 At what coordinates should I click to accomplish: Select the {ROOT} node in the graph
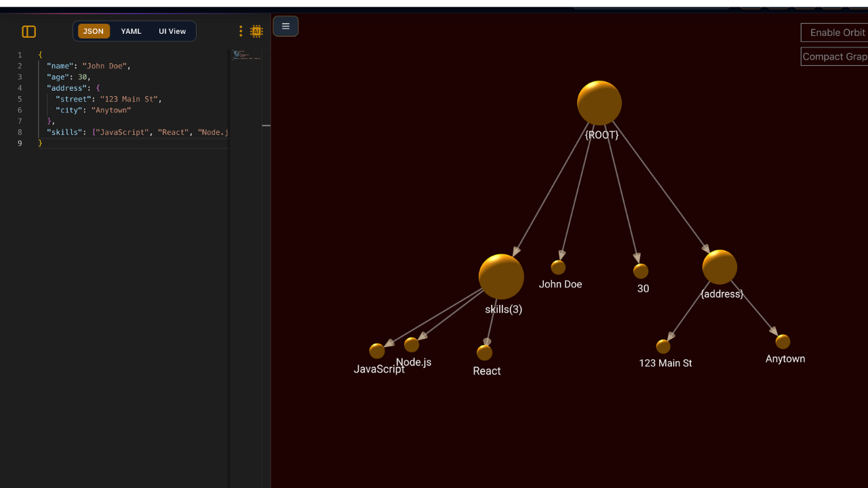pos(599,102)
